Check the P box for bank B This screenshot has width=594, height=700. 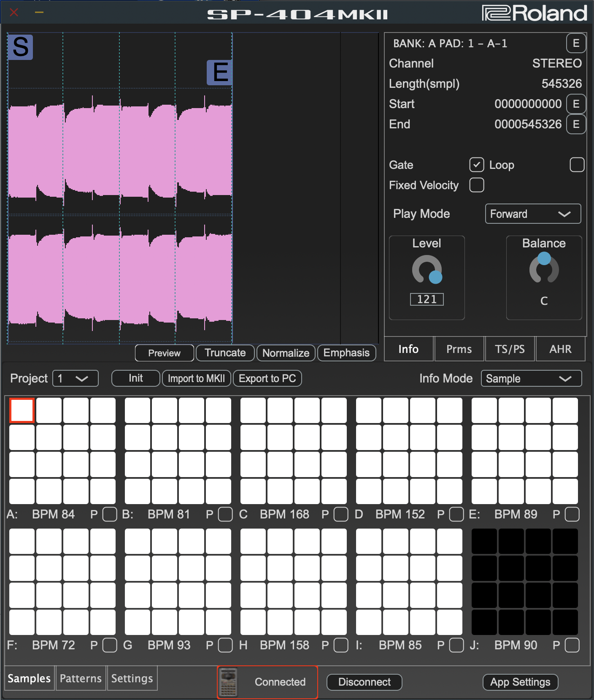[x=225, y=514]
